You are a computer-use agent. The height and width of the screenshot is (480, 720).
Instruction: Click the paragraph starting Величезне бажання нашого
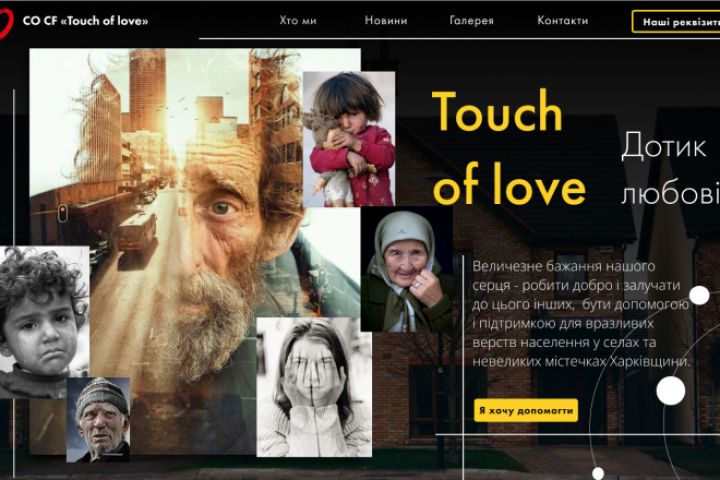[581, 314]
